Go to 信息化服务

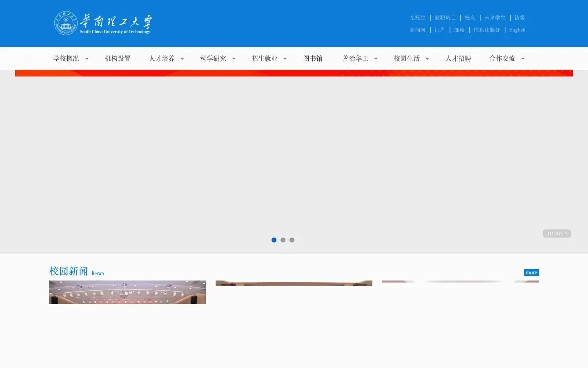click(487, 30)
